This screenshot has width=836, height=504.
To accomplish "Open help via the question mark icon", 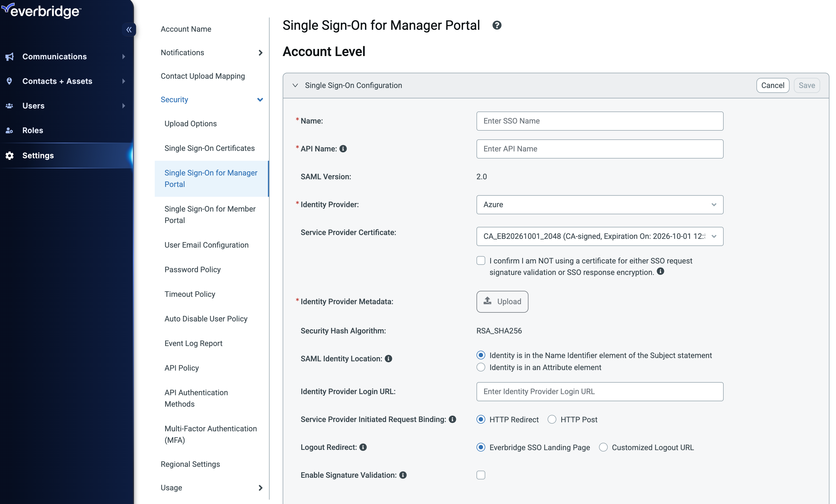I will [497, 25].
